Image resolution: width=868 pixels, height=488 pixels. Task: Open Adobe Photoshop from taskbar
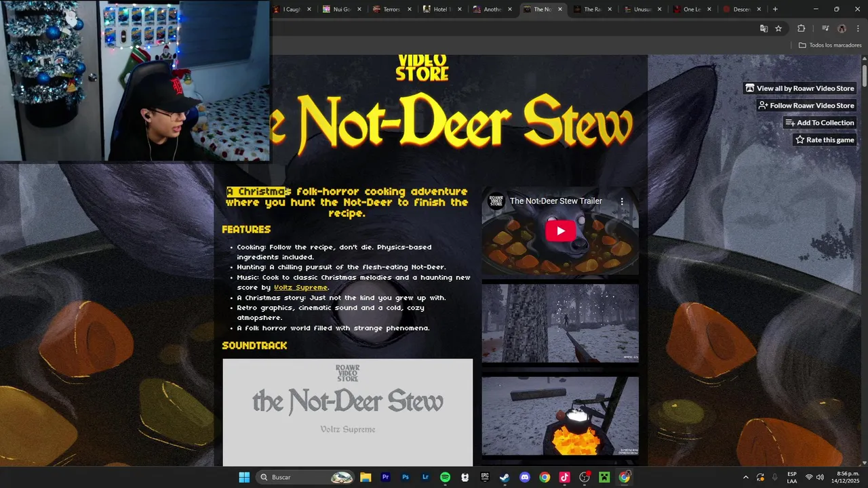point(406,477)
